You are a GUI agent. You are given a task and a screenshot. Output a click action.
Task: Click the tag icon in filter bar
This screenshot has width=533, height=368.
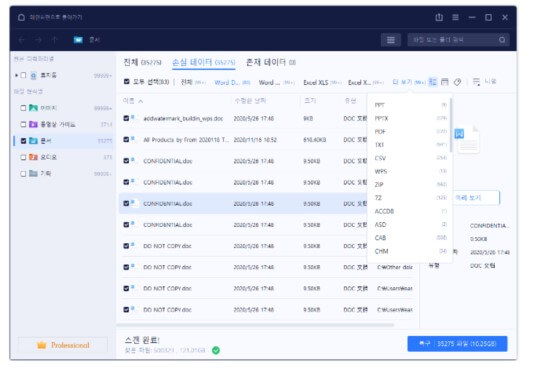(x=458, y=82)
